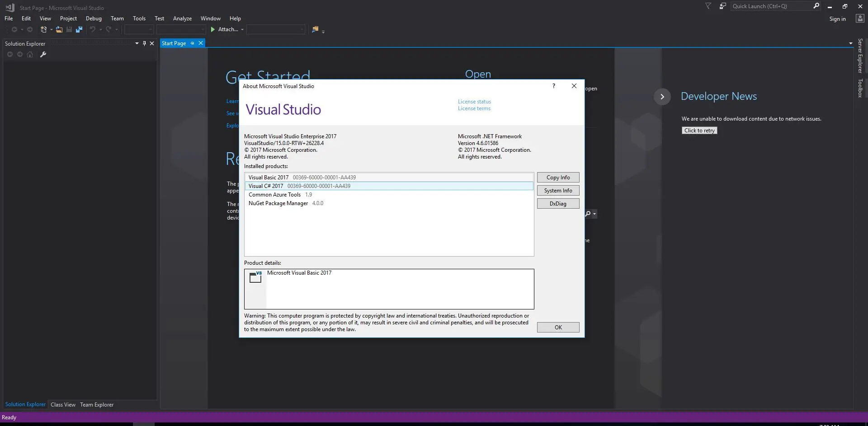Click the Quick Launch magnifier icon
868x426 pixels.
[x=816, y=6]
